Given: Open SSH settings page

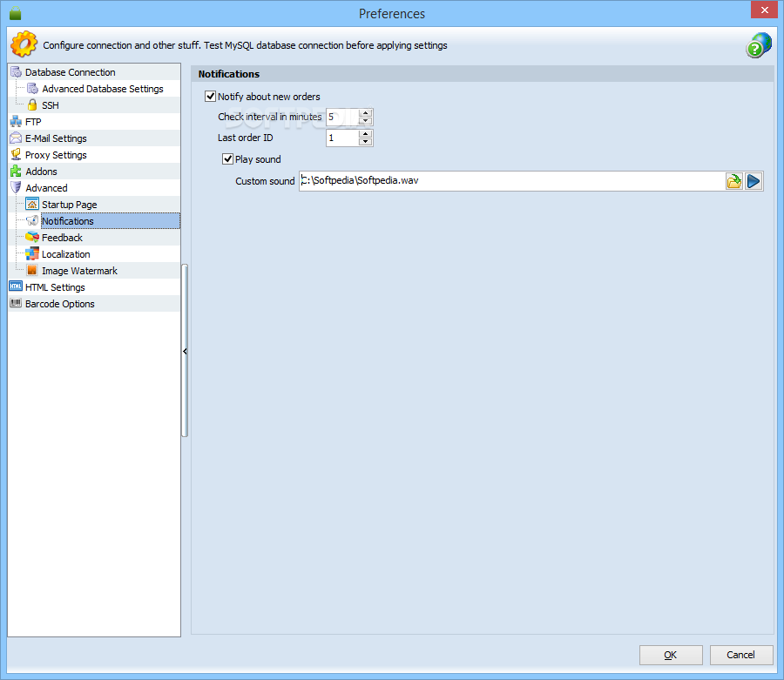Looking at the screenshot, I should point(50,105).
